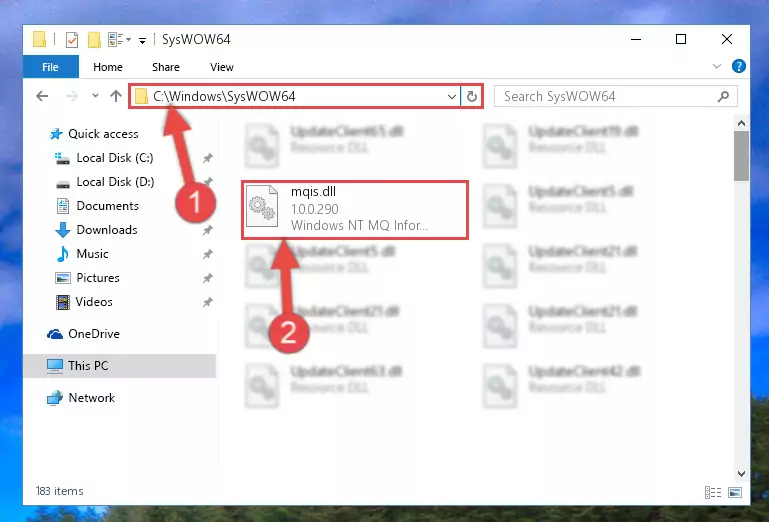The width and height of the screenshot is (769, 522).
Task: Click the Properties checkmark icon in title bar
Action: coord(72,39)
